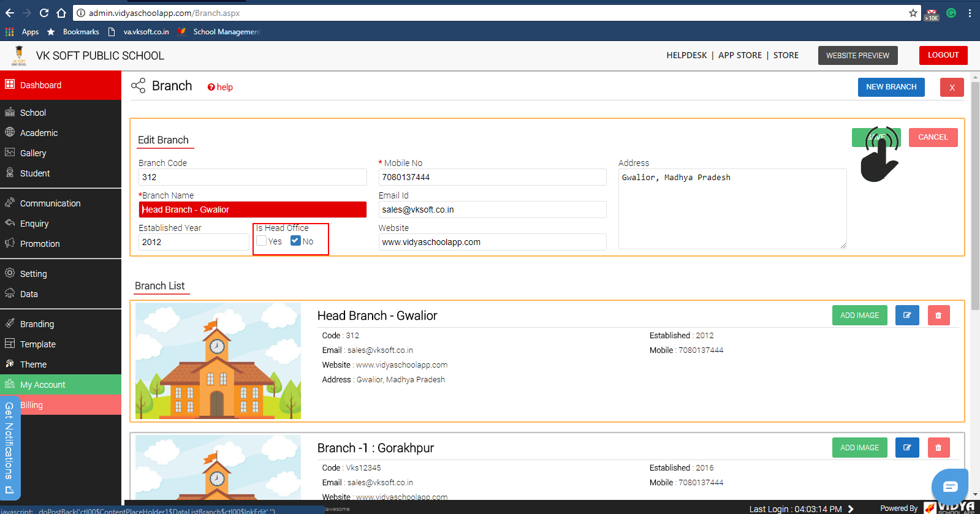
Task: Click the browser address bar URL
Action: click(x=164, y=13)
